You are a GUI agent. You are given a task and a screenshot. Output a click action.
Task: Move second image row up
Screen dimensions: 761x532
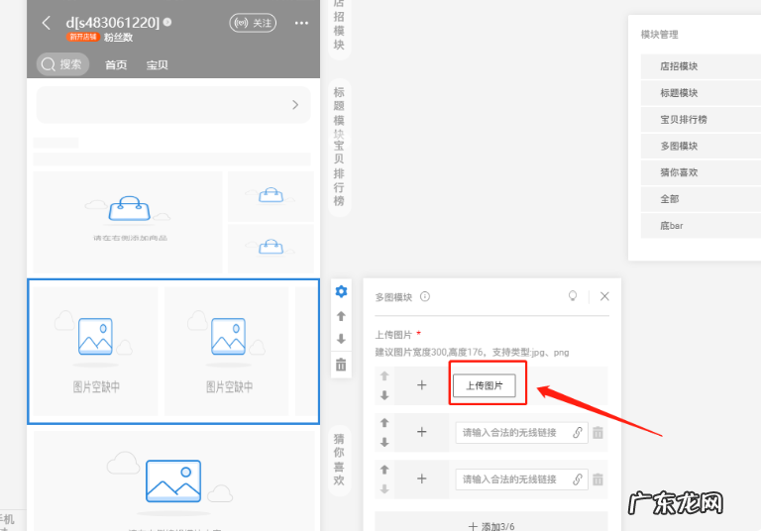384,423
